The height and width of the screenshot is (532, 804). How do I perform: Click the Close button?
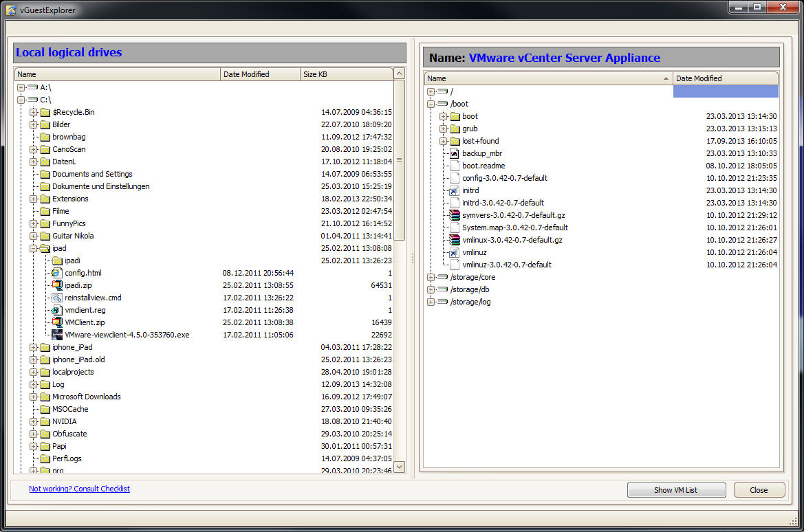coord(759,490)
